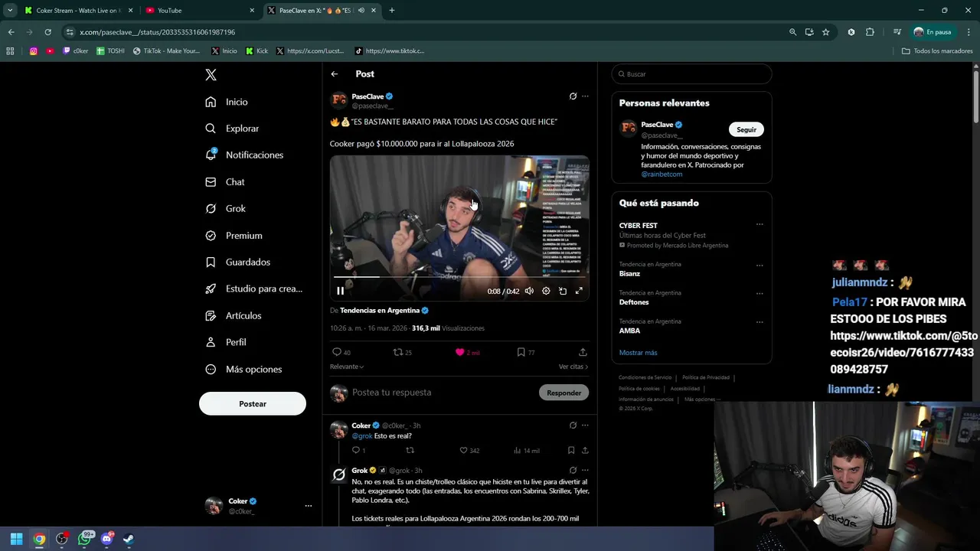Go back with the Post arrow
980x551 pixels.
[x=335, y=74]
